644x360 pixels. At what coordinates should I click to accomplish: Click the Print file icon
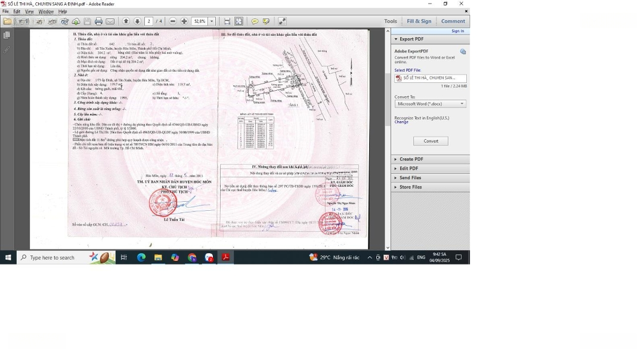click(x=98, y=21)
